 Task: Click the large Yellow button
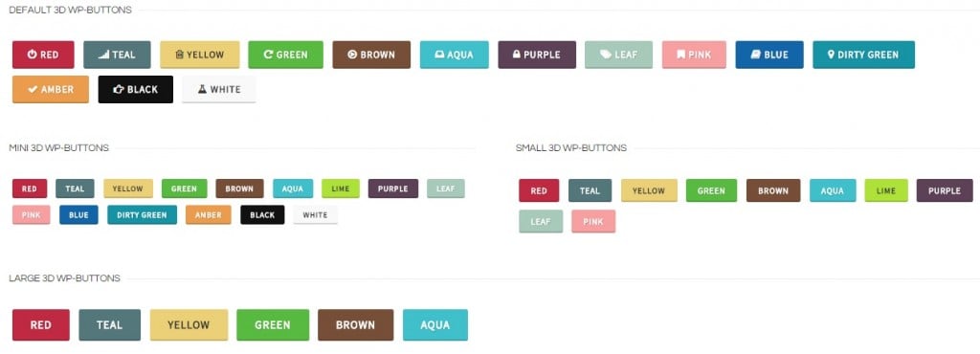[189, 324]
